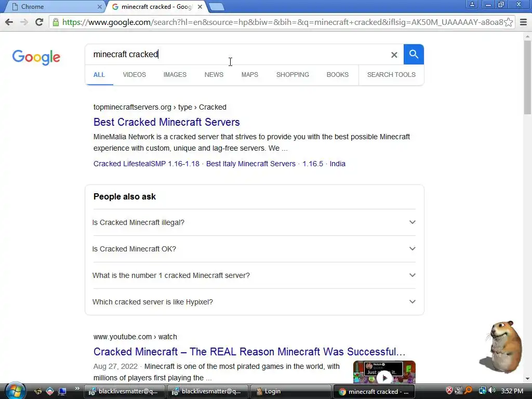Viewport: 532px width, 399px height.
Task: Select the ALL search tab
Action: [99, 75]
